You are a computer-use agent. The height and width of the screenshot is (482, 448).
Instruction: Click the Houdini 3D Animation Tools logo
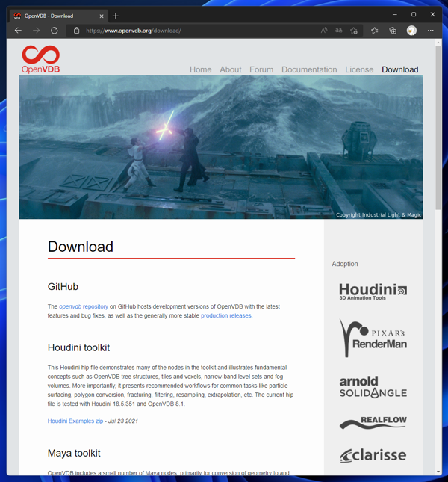[373, 291]
